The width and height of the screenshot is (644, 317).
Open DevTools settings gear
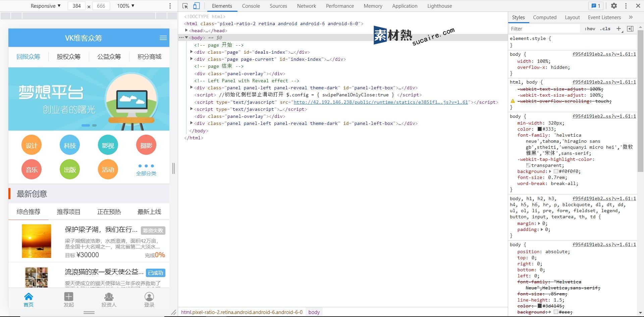[x=614, y=6]
